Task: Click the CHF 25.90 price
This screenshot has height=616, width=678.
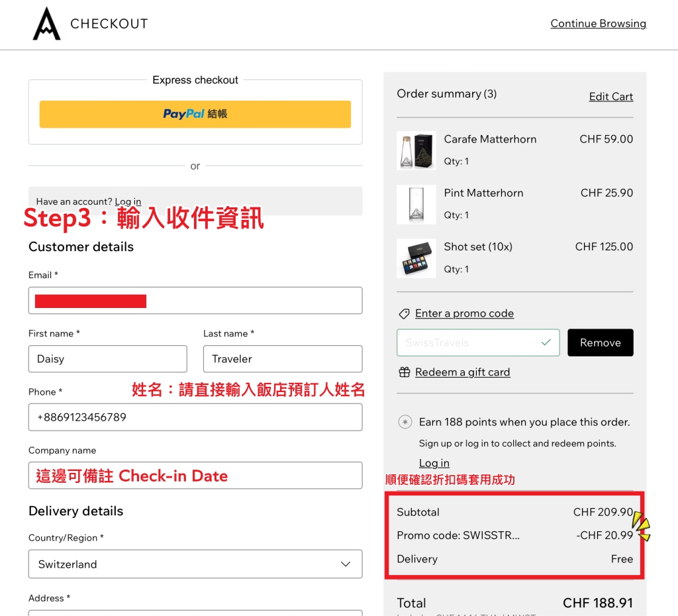Action: (606, 193)
